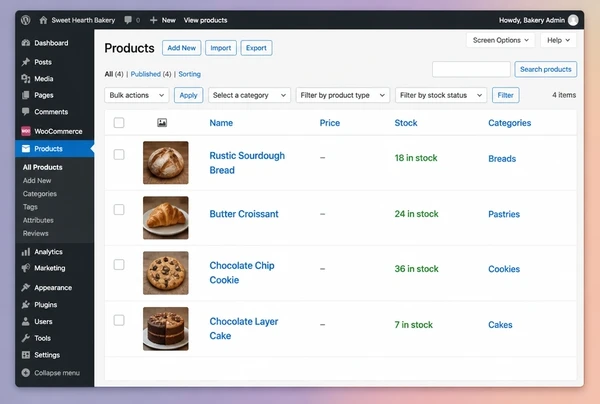
Task: Open the Bulk actions dropdown
Action: 137,95
